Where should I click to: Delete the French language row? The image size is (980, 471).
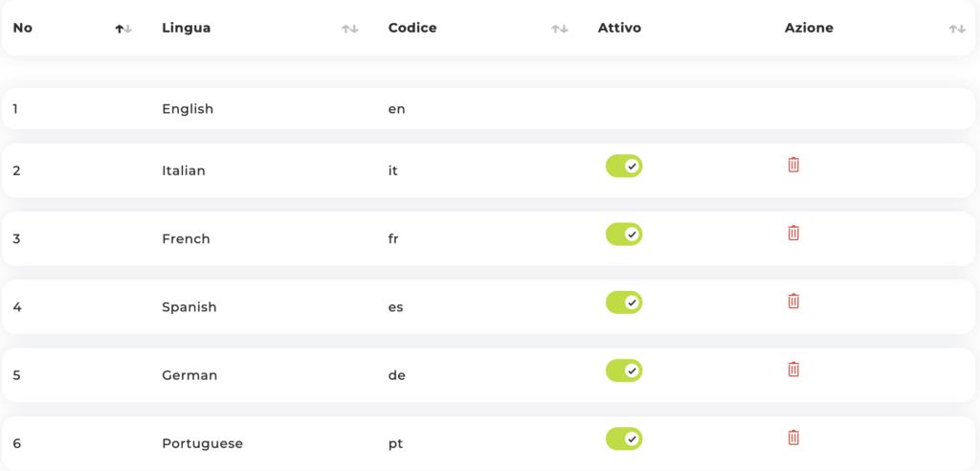pyautogui.click(x=793, y=233)
